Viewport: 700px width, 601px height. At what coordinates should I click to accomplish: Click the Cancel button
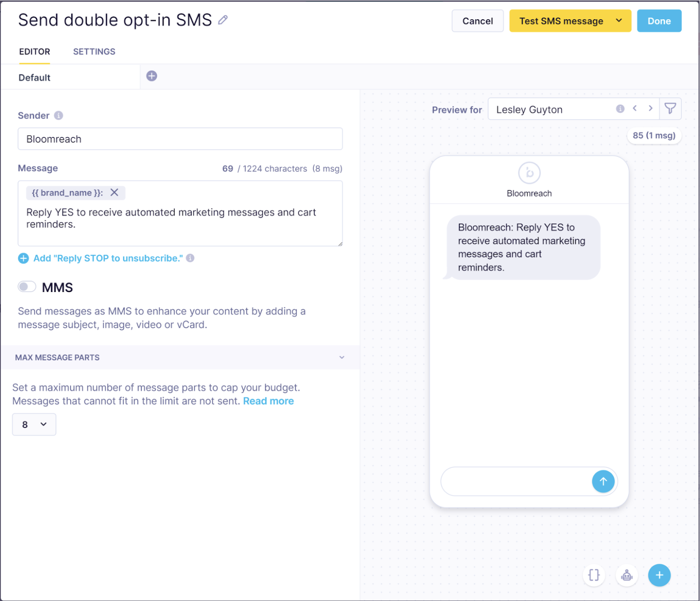pos(477,21)
